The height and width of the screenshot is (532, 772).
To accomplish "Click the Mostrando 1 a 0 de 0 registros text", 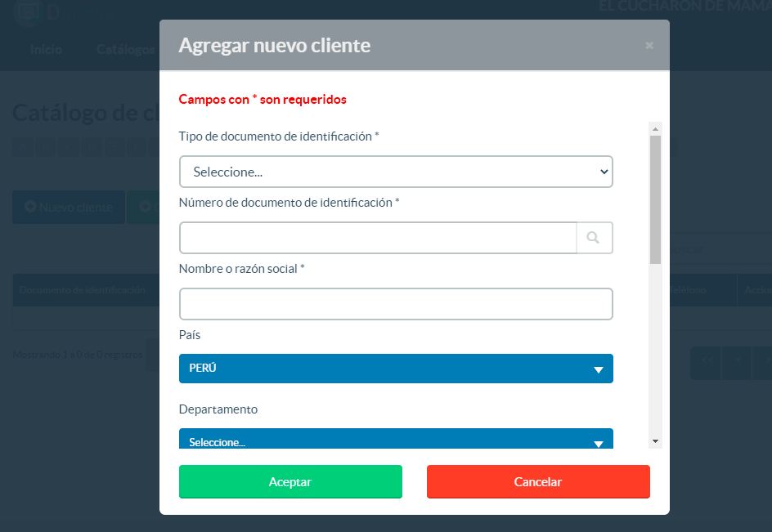I will [78, 355].
